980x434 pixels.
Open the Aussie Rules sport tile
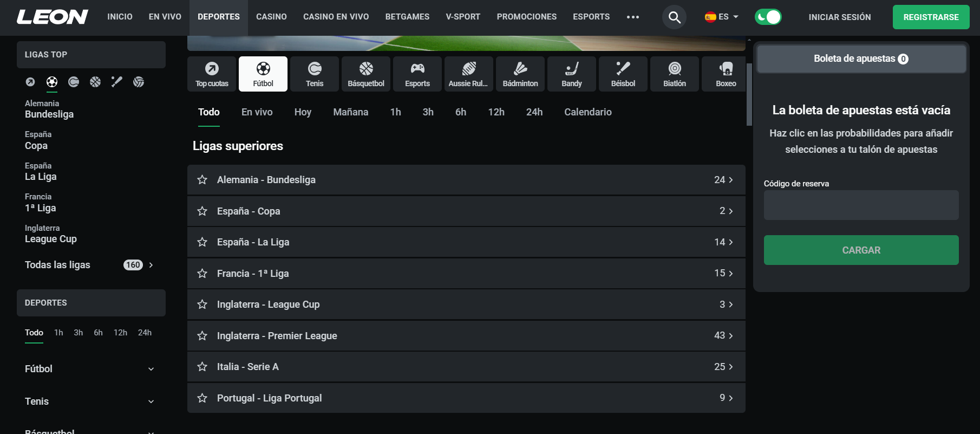click(x=469, y=74)
